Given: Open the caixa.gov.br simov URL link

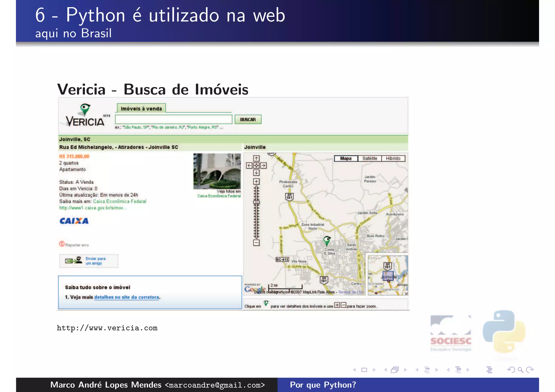Looking at the screenshot, I should 93,208.
